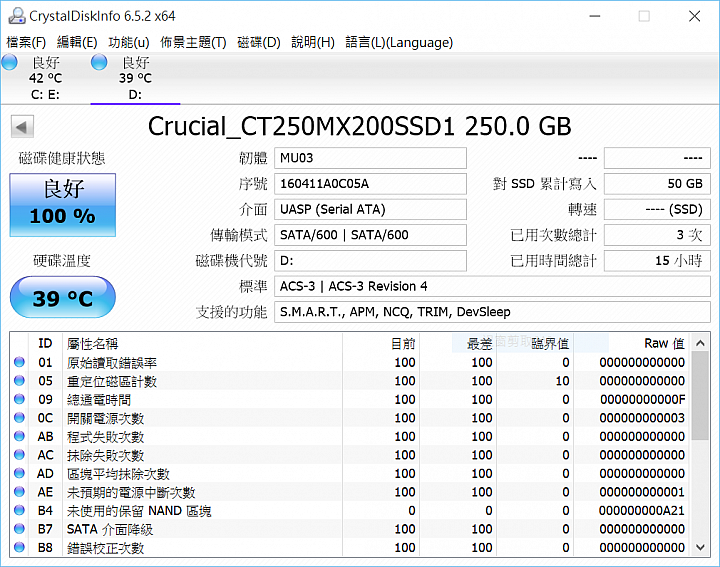Click the drive title Crucial_CT250MX200SSD1 250.0 GB
The image size is (720, 567).
tap(360, 126)
